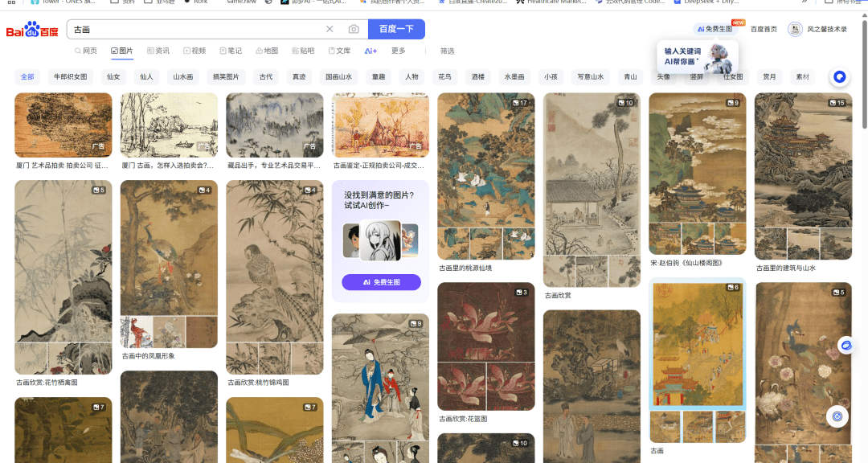
Task: Select the 全部 category chip
Action: (27, 77)
